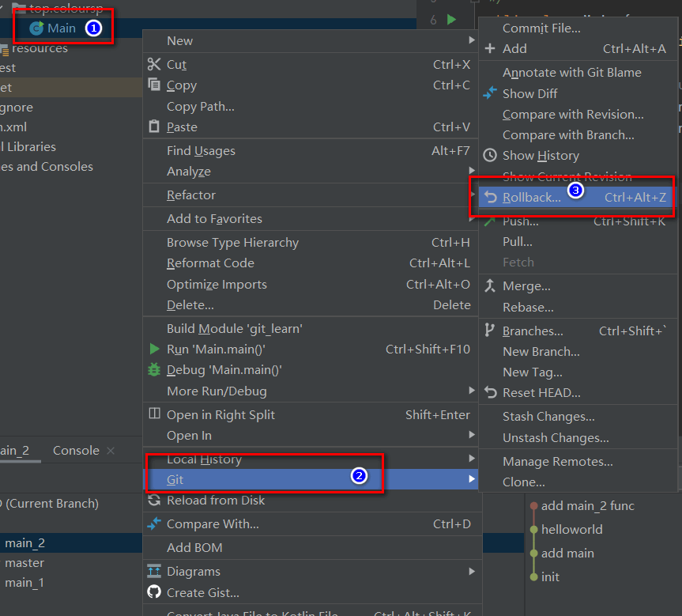Click the Paste clipboard icon
682x616 pixels.
click(x=154, y=127)
